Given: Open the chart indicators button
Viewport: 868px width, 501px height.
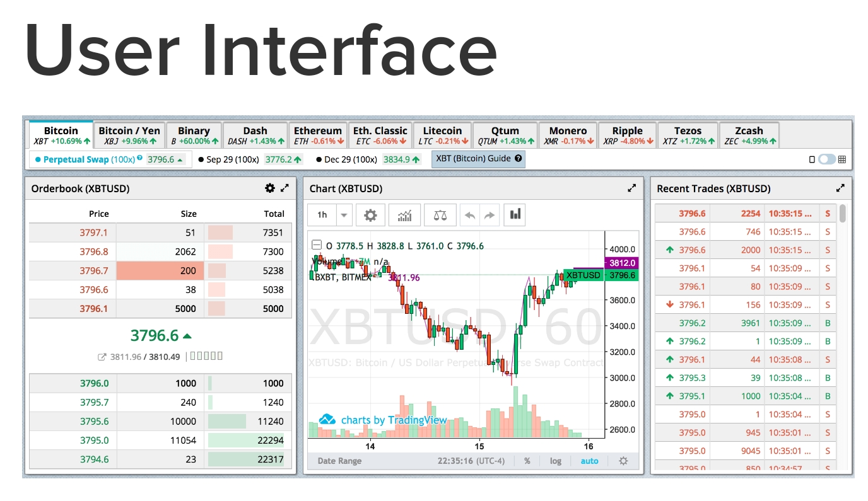Looking at the screenshot, I should pyautogui.click(x=404, y=215).
